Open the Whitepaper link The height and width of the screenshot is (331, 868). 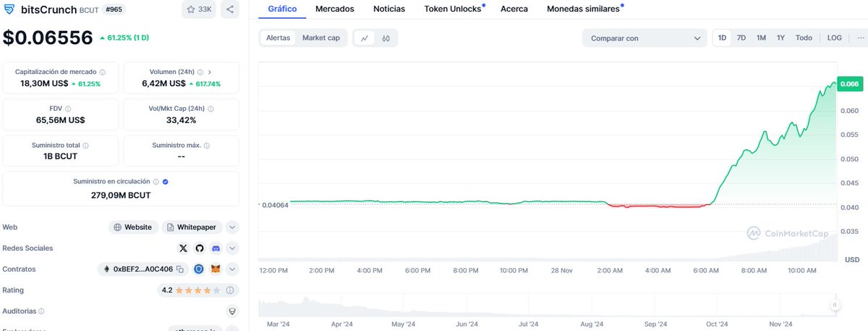[x=192, y=227]
